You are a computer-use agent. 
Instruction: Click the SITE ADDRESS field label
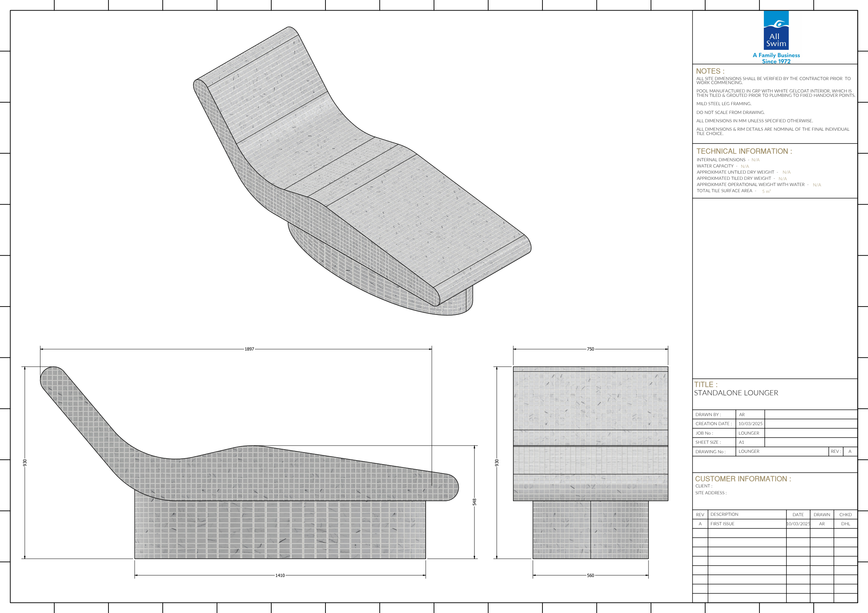coord(711,493)
